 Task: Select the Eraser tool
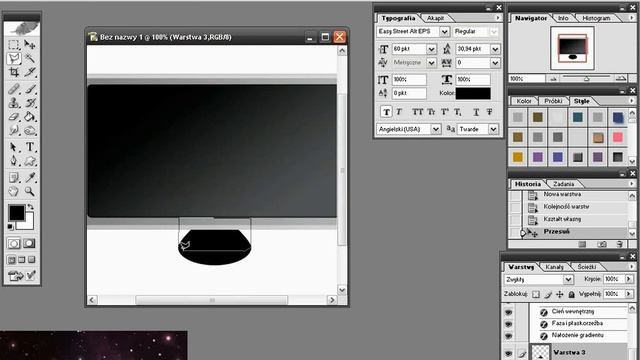tap(14, 117)
